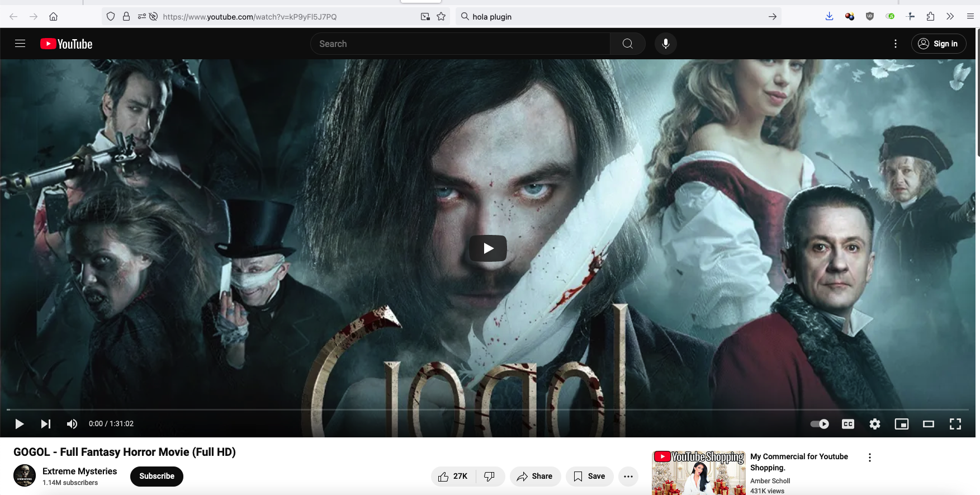Focus the YouTube Search field
Image resolution: width=980 pixels, height=495 pixels.
(x=460, y=44)
